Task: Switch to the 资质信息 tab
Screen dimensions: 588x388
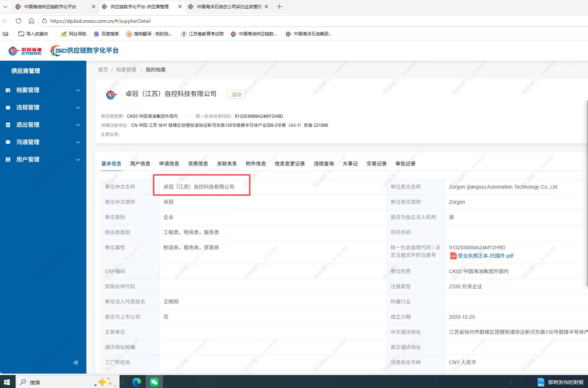Action: tap(198, 164)
